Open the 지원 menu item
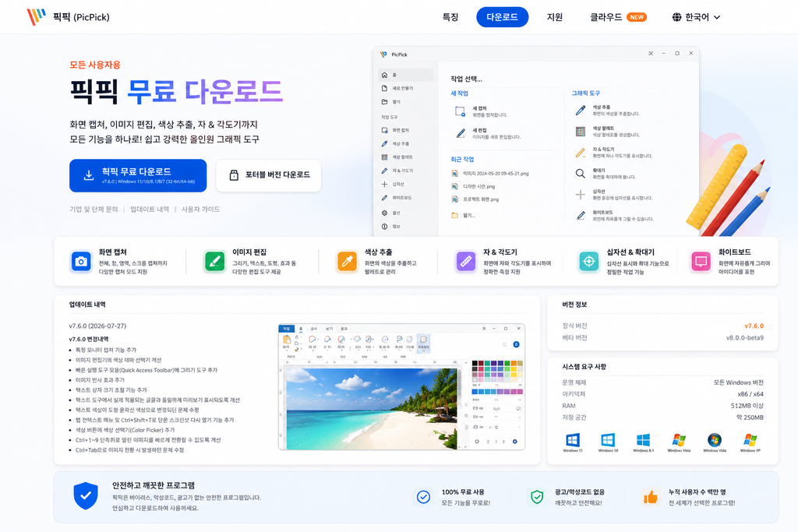The width and height of the screenshot is (798, 532). click(554, 17)
